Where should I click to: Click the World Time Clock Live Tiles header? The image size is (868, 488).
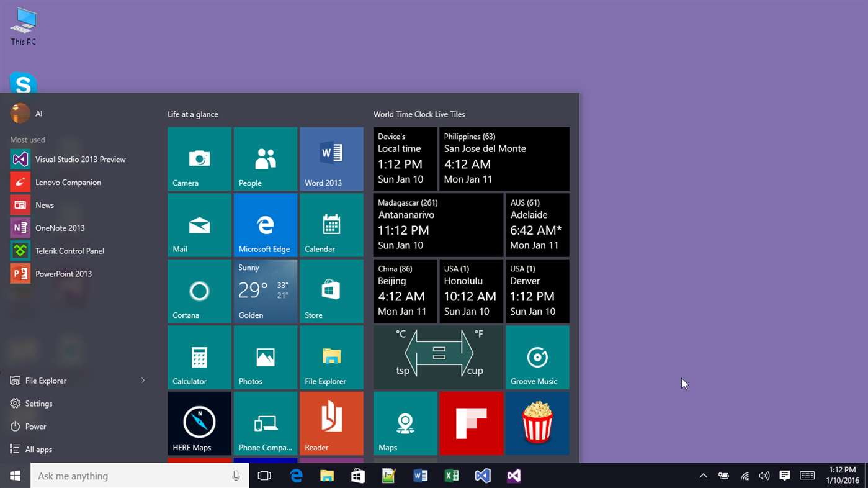pyautogui.click(x=419, y=114)
